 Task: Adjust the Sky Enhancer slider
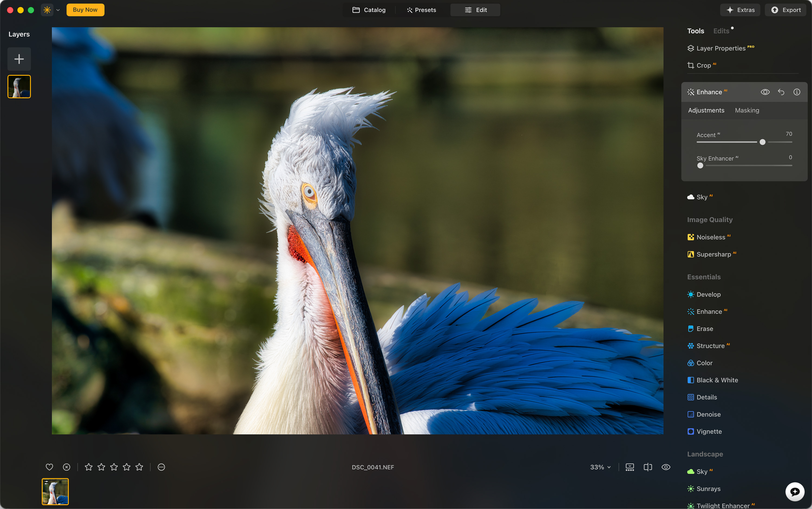tap(700, 166)
